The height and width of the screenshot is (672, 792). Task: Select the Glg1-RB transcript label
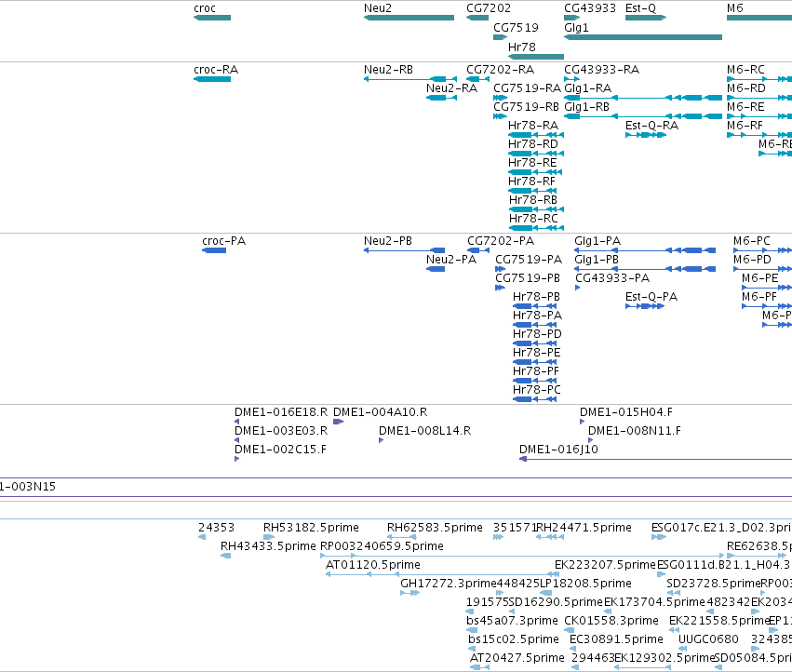pos(586,107)
